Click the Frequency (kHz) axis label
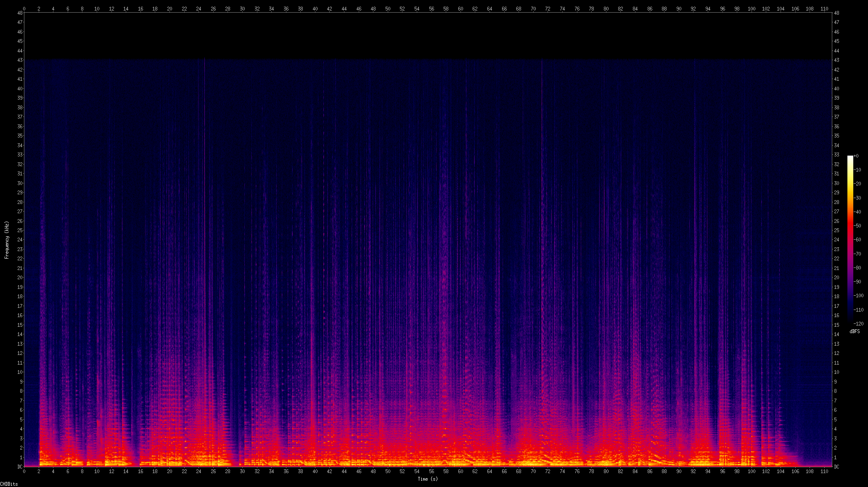The width and height of the screenshot is (868, 487). [7, 240]
